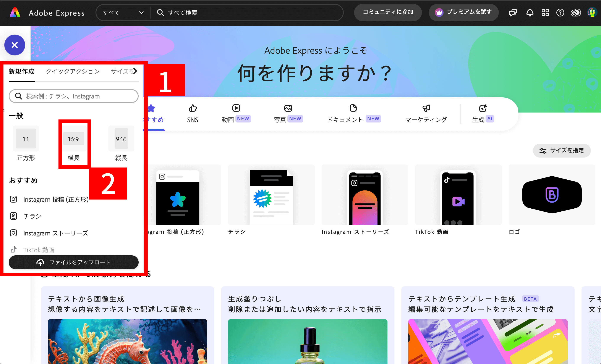Open the user profile avatar

(x=592, y=12)
